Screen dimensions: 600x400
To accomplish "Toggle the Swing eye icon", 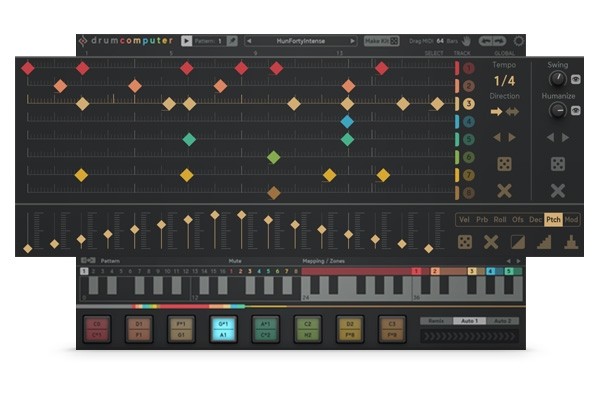I will [x=576, y=79].
